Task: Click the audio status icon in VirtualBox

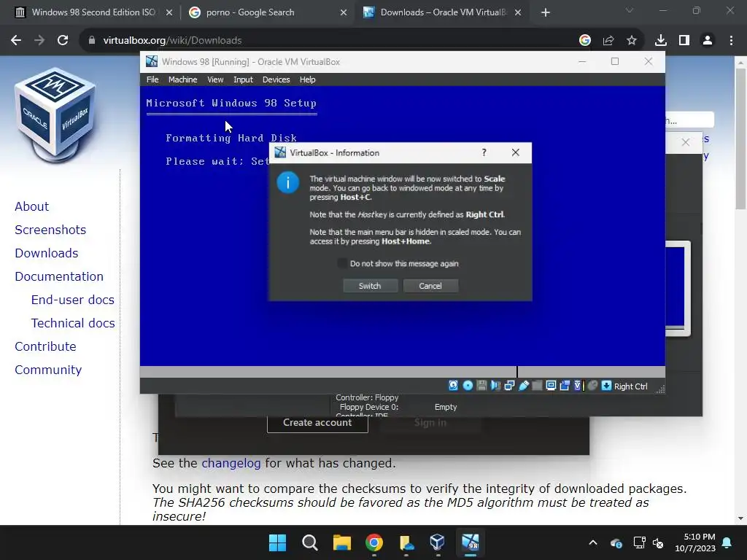Action: pos(495,386)
